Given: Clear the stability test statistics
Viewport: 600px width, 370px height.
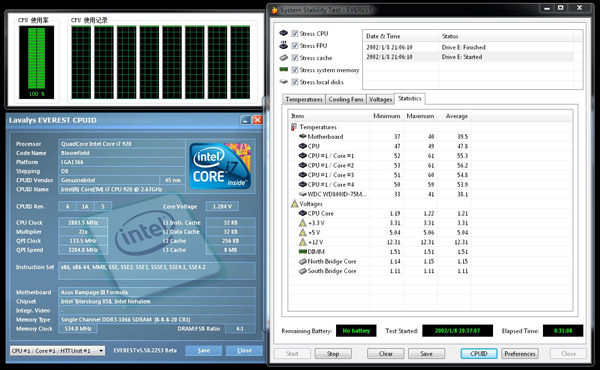Looking at the screenshot, I should pyautogui.click(x=385, y=354).
